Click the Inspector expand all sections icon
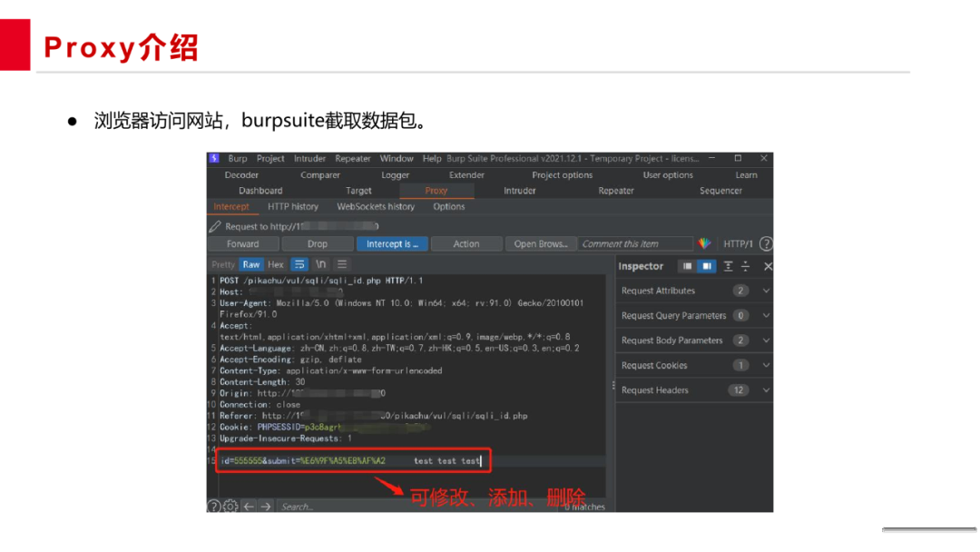The height and width of the screenshot is (552, 980). coord(728,266)
